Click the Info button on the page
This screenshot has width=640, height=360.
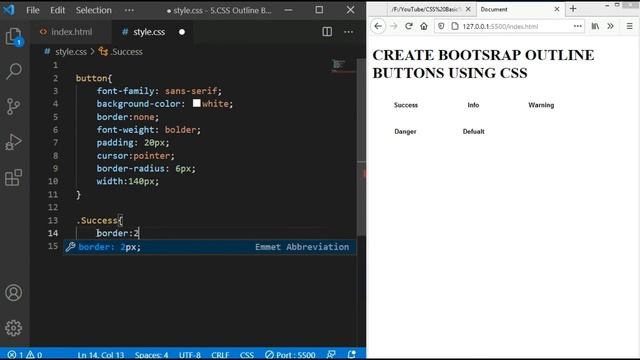tap(473, 105)
